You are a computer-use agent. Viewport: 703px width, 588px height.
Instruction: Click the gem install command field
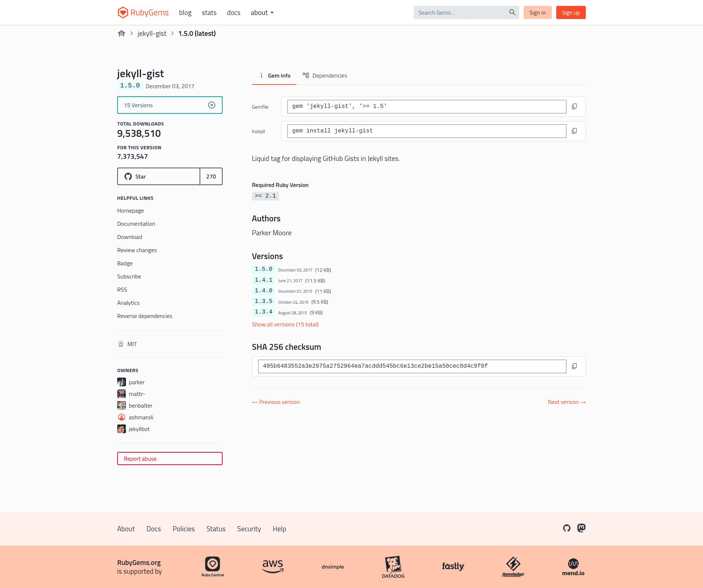pos(427,131)
